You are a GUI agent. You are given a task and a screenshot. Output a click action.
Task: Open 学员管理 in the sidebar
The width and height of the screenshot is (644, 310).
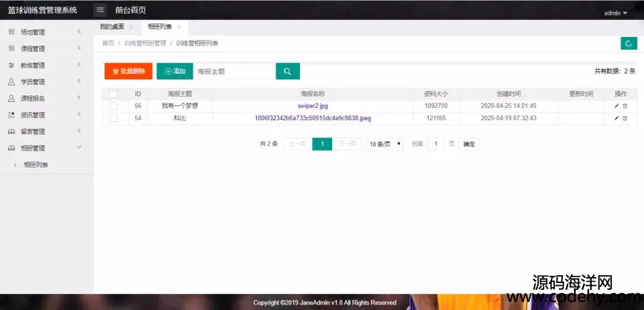(x=33, y=82)
